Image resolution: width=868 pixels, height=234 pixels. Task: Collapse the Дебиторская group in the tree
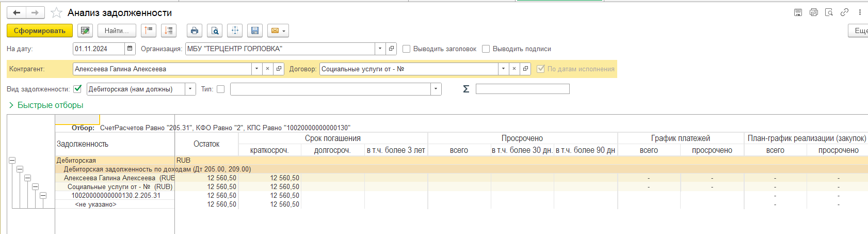12,161
